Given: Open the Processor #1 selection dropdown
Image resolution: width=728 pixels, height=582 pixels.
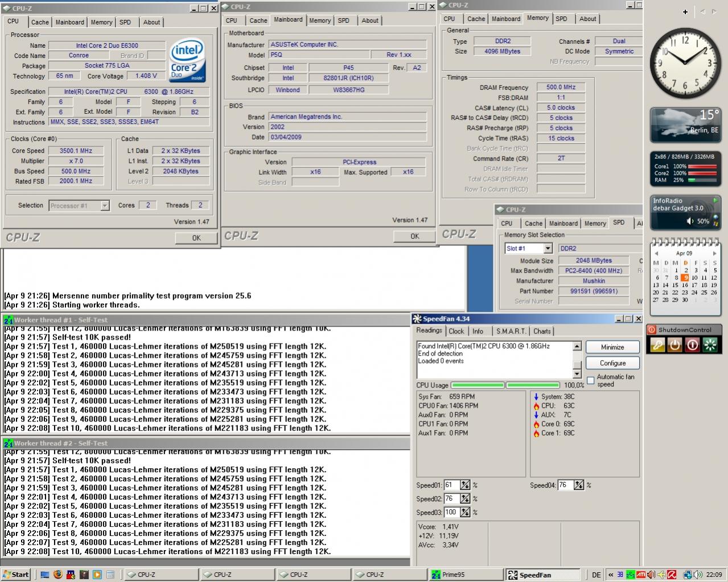Looking at the screenshot, I should pyautogui.click(x=105, y=205).
